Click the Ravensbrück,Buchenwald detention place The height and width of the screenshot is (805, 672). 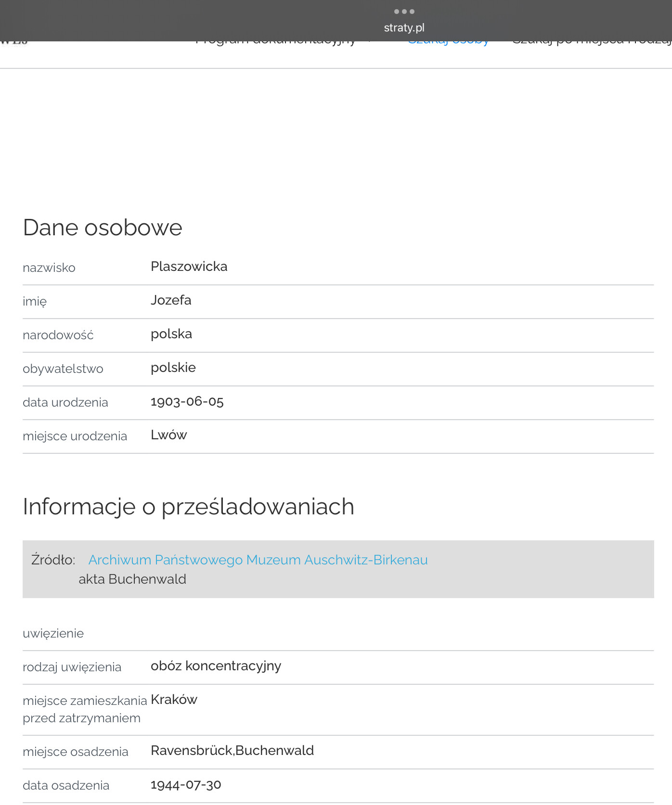pyautogui.click(x=232, y=751)
